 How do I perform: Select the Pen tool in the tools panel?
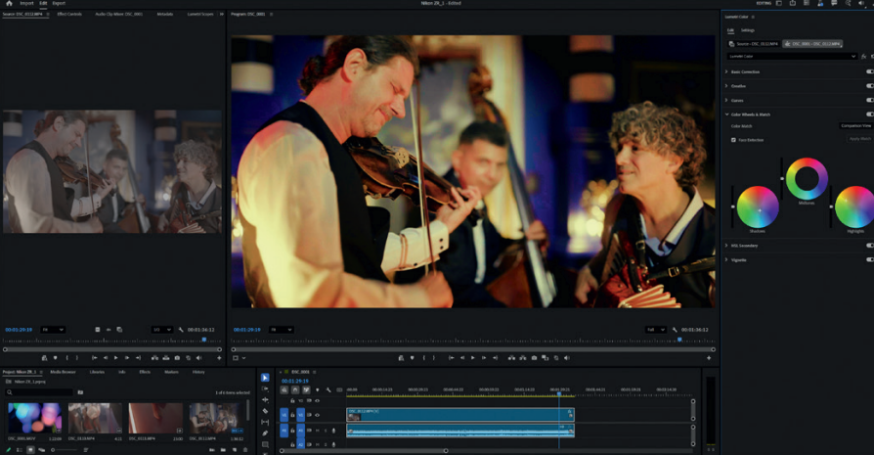coord(265,433)
